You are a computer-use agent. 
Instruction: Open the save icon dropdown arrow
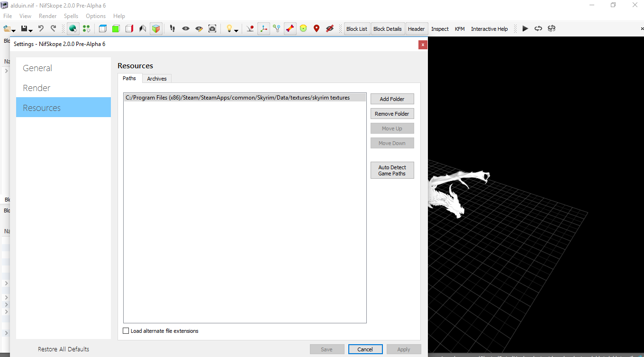31,31
